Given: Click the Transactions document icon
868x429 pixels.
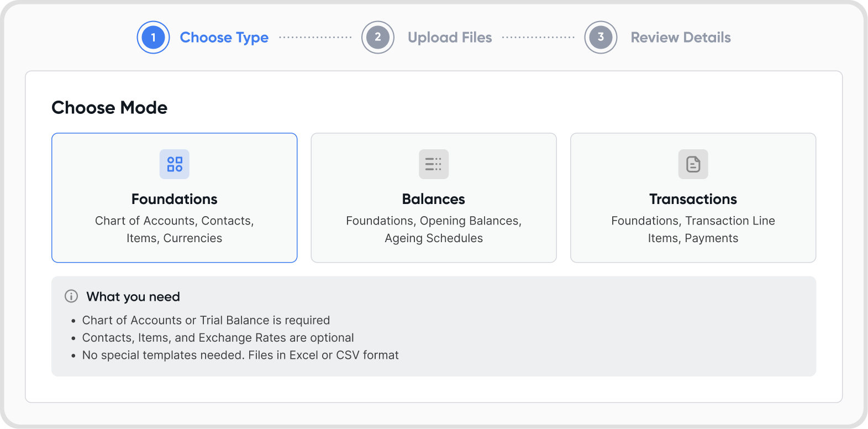Looking at the screenshot, I should (x=693, y=164).
